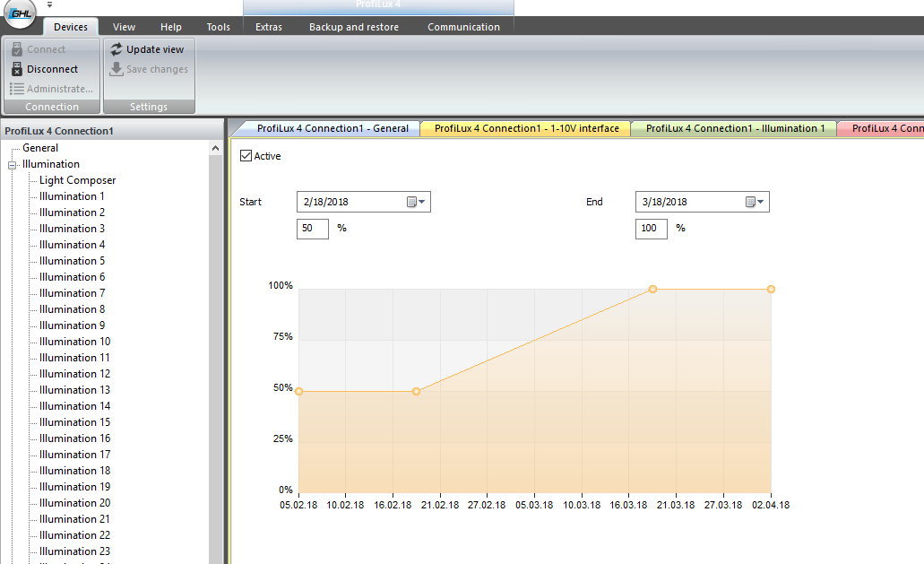Viewport: 924px width, 564px height.
Task: Click the leftmost chart point at 50%
Action: click(298, 391)
